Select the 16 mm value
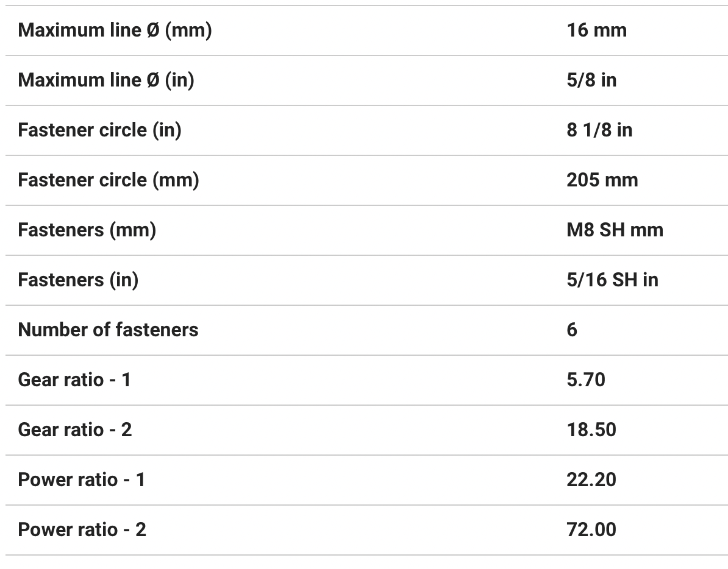The height and width of the screenshot is (569, 728). [x=596, y=30]
